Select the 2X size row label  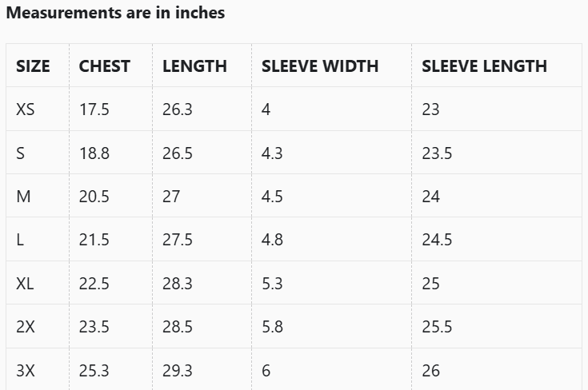click(x=26, y=327)
